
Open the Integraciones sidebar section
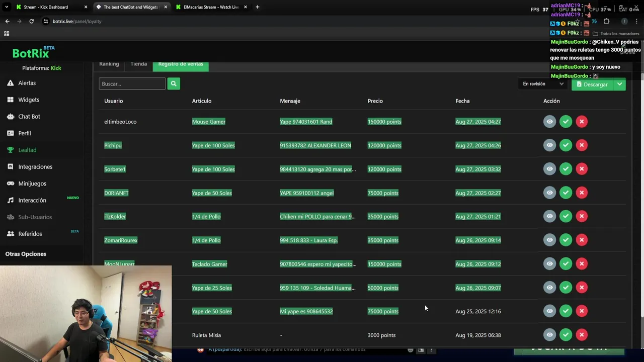tap(29, 166)
